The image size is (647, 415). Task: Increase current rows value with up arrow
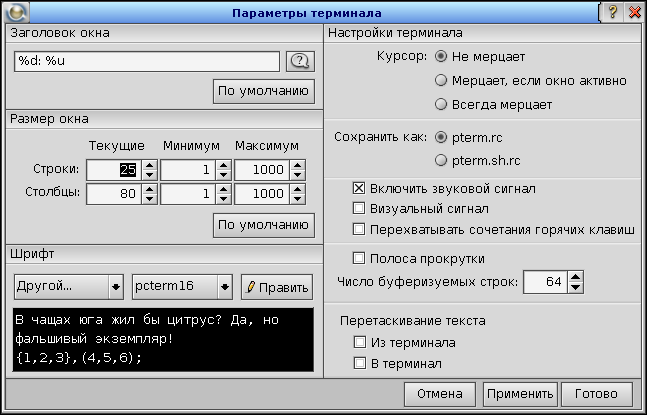[149, 165]
